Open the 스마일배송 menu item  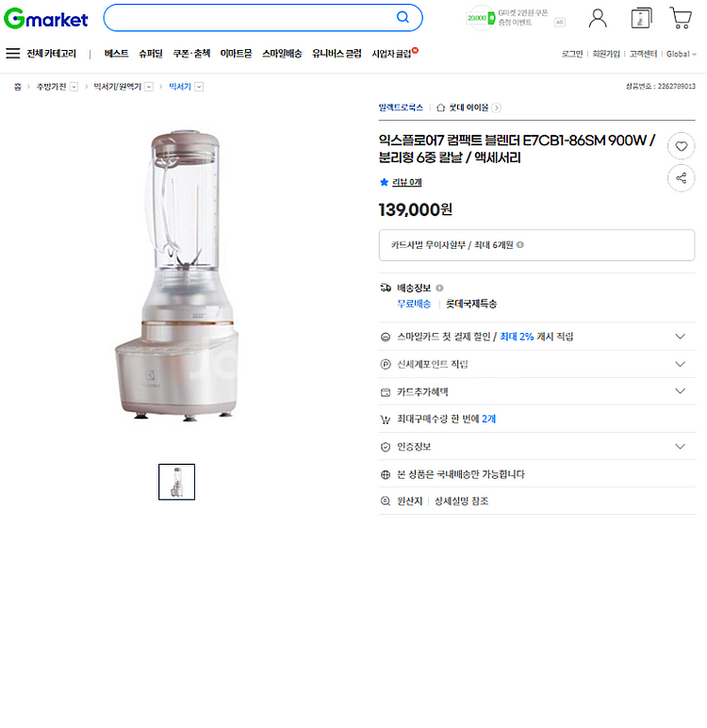tap(282, 54)
